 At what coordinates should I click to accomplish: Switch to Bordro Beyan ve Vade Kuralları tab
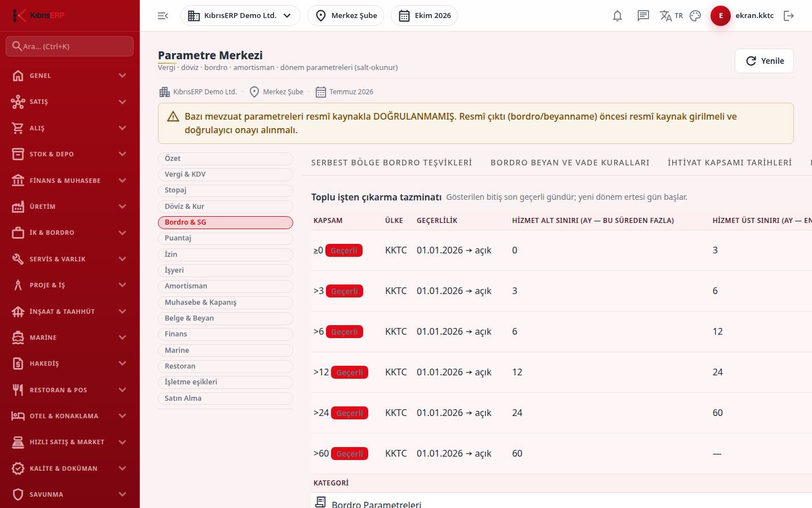point(570,163)
